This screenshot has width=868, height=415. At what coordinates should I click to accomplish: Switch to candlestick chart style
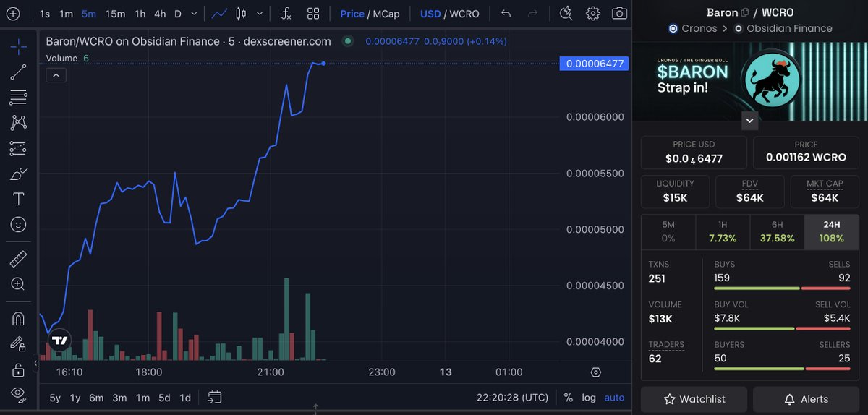click(241, 14)
